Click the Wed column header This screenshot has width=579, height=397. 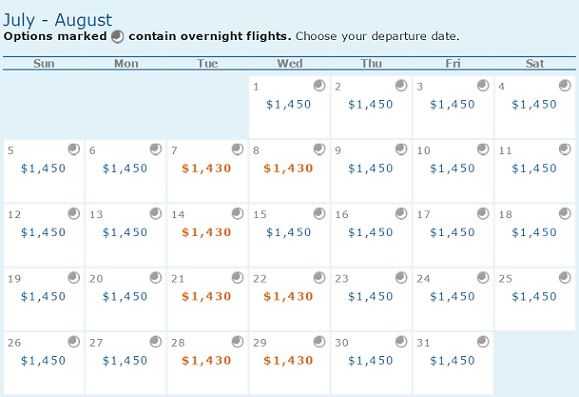click(290, 63)
